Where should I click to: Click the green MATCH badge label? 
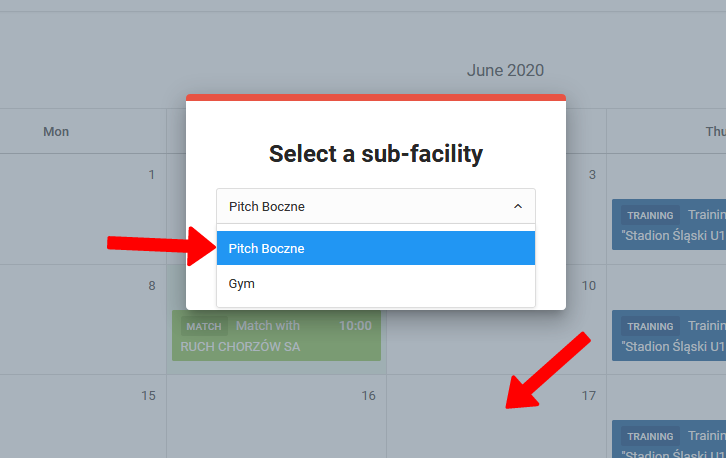[204, 326]
